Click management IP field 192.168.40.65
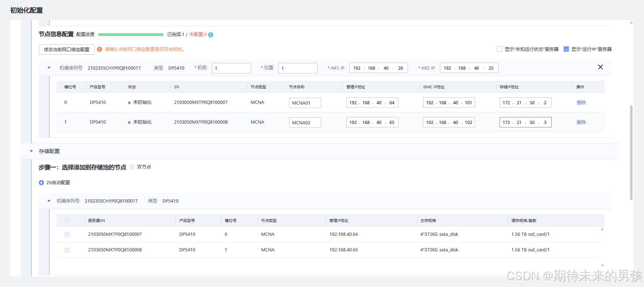This screenshot has width=644, height=287. point(372,122)
